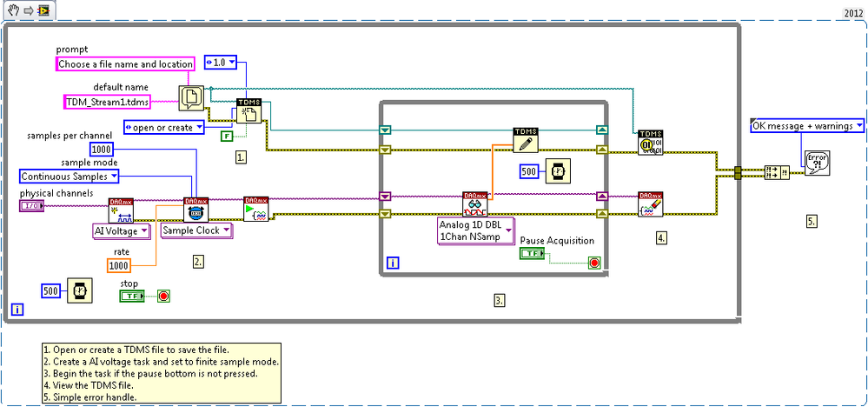The image size is (868, 407).
Task: Select the TDMS Open function icon
Action: pos(248,111)
